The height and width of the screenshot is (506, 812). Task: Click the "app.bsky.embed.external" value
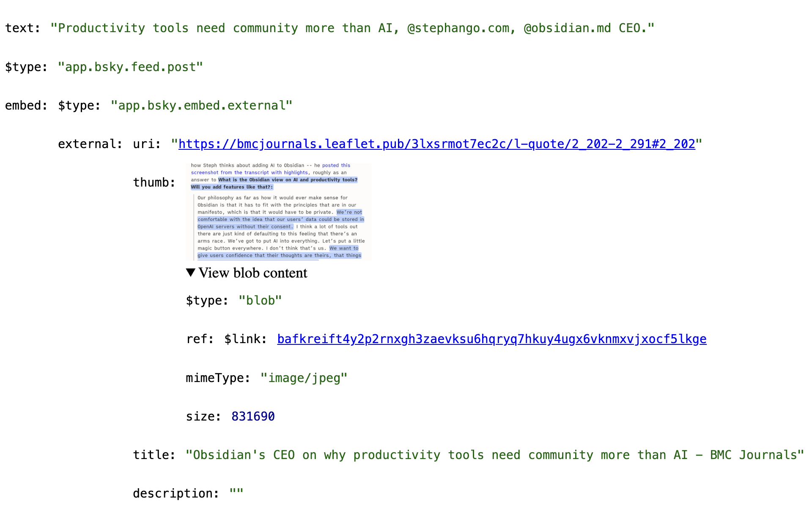click(x=201, y=106)
